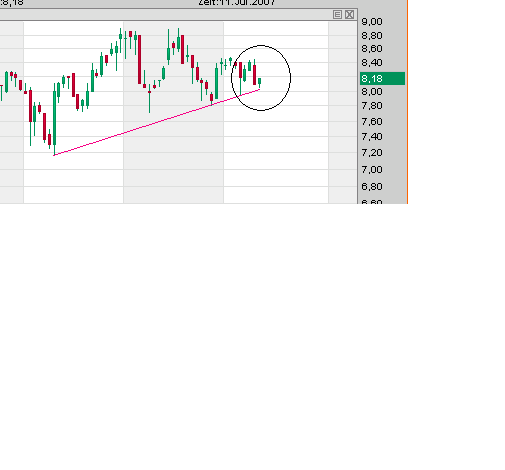Click the 8,60 price axis label
The image size is (505, 470).
pyautogui.click(x=372, y=49)
